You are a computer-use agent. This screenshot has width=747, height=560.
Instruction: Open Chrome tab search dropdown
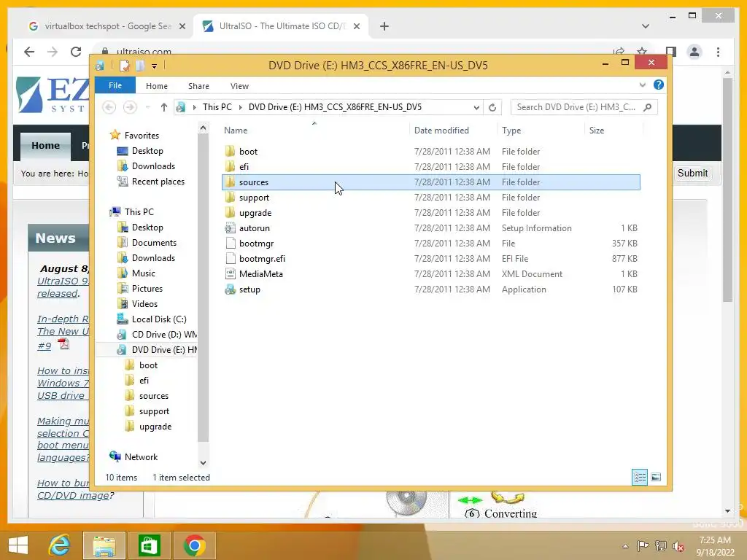tap(645, 26)
